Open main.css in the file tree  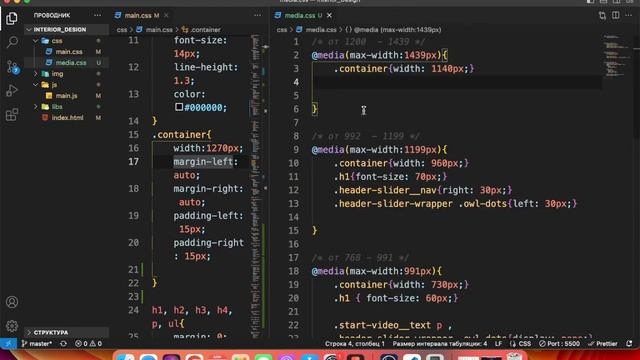69,52
